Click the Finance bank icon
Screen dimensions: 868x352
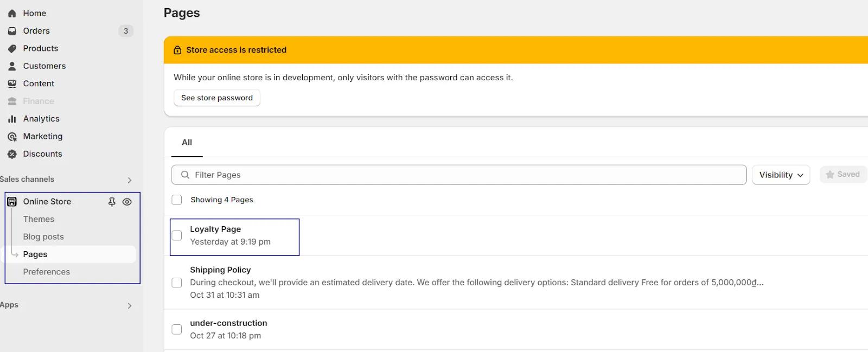point(12,101)
